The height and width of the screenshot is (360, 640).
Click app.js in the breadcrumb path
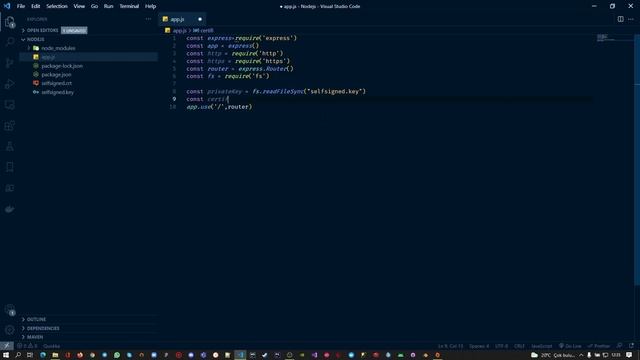(x=179, y=31)
